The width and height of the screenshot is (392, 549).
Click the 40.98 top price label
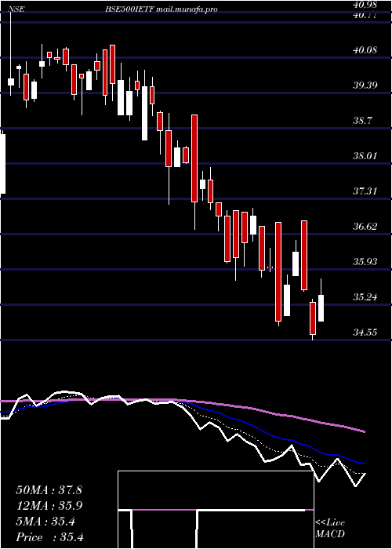pyautogui.click(x=365, y=5)
